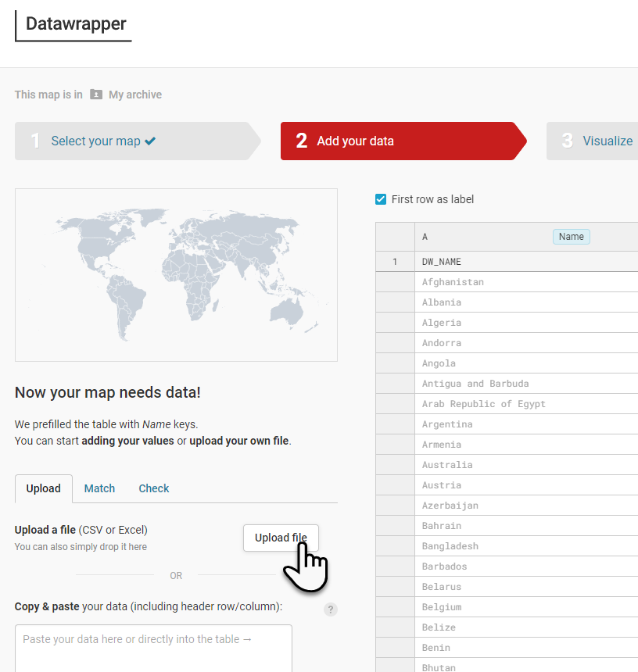
Task: Click the paste your data text area
Action: [x=153, y=648]
